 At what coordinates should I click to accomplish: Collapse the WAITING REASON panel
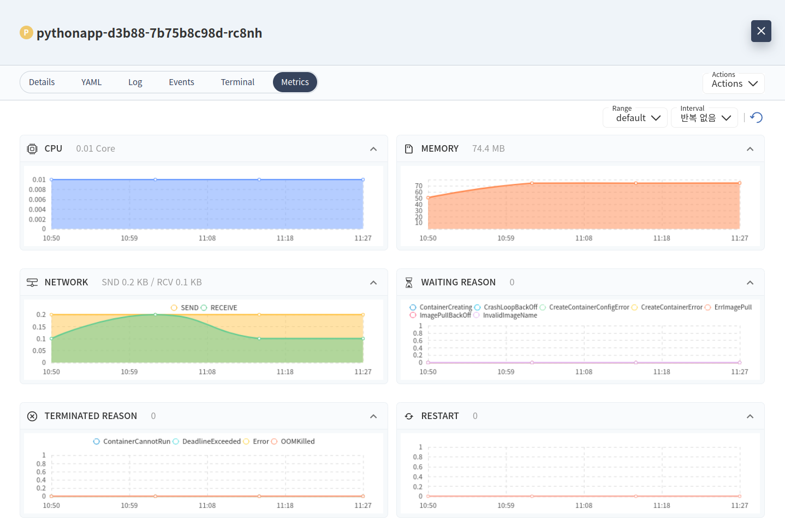[750, 283]
